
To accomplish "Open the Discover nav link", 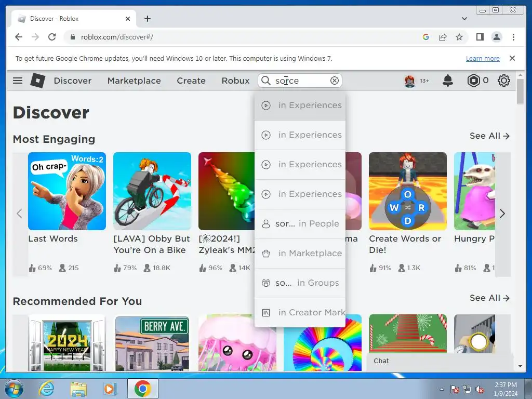I will pos(73,81).
